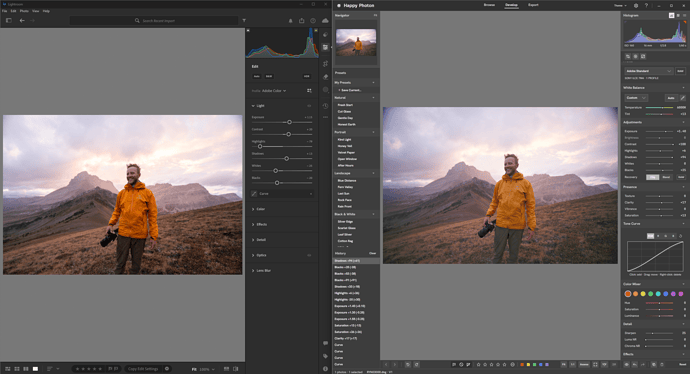
Task: Toggle the B&W button in Lightroom Edit
Action: (x=269, y=76)
